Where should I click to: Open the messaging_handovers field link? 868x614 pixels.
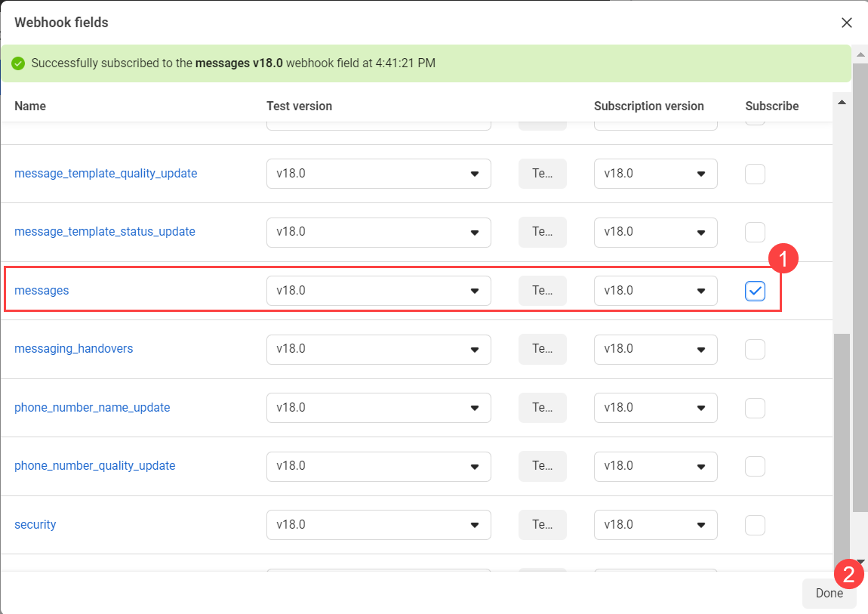[x=73, y=348]
